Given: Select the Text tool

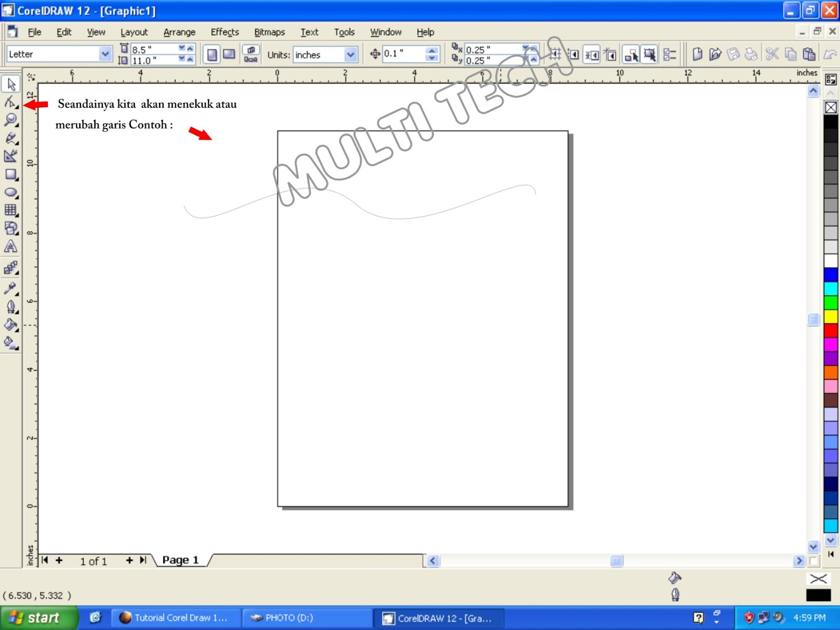Looking at the screenshot, I should pos(10,246).
